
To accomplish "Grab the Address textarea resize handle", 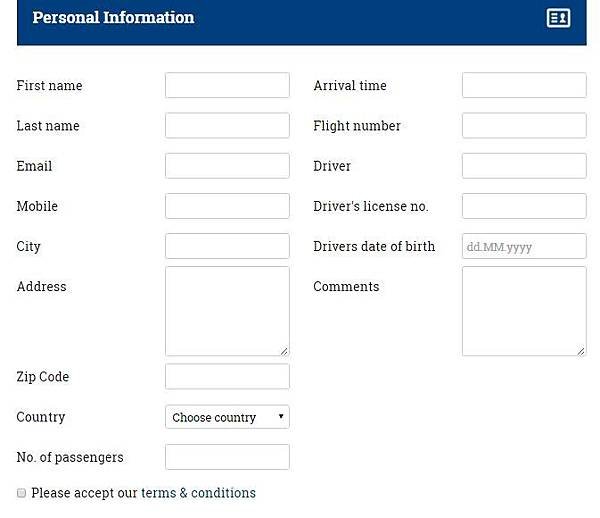I will [x=284, y=351].
